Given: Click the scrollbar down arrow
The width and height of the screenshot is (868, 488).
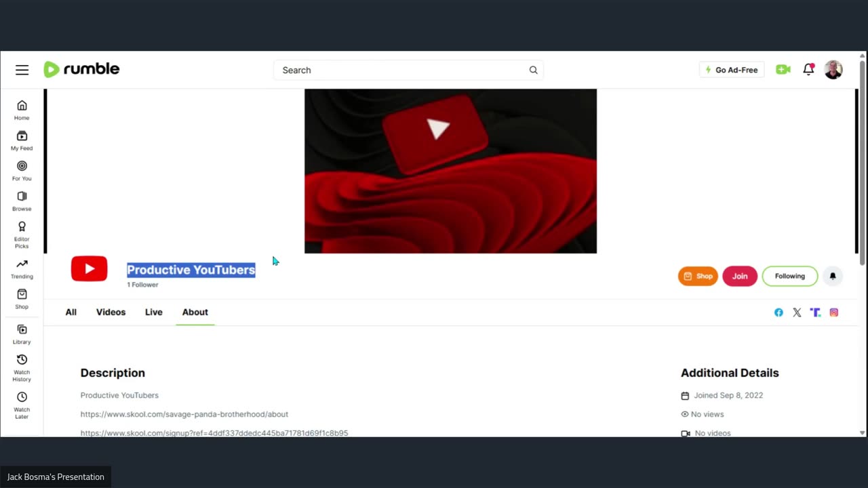Looking at the screenshot, I should click(x=863, y=432).
